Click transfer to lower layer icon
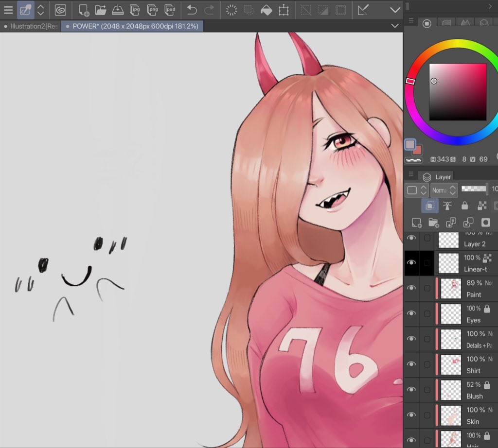This screenshot has width=498, height=448. pyautogui.click(x=451, y=223)
